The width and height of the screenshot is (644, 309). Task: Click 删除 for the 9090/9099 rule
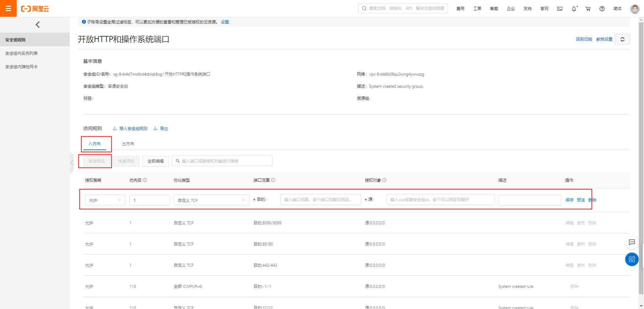(x=592, y=223)
